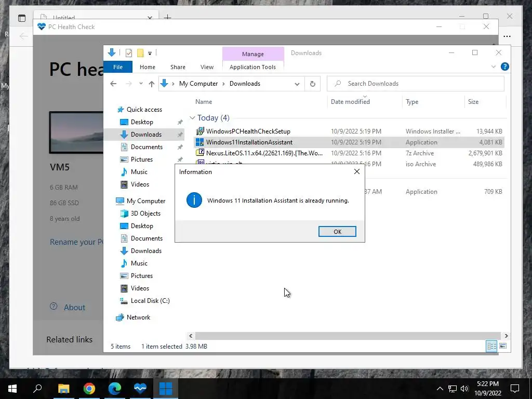Open the Share ribbon tab

pyautogui.click(x=178, y=67)
